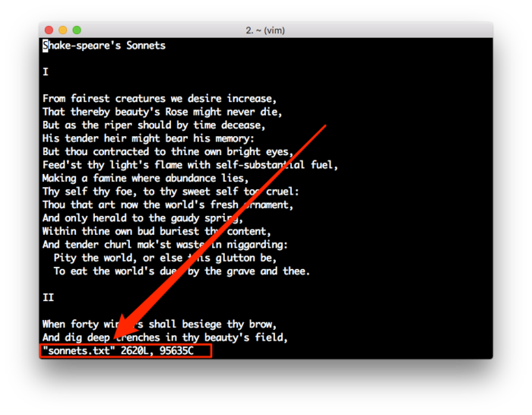
Task: Click line "From fairest creatures we desire increase,"
Action: tap(160, 99)
